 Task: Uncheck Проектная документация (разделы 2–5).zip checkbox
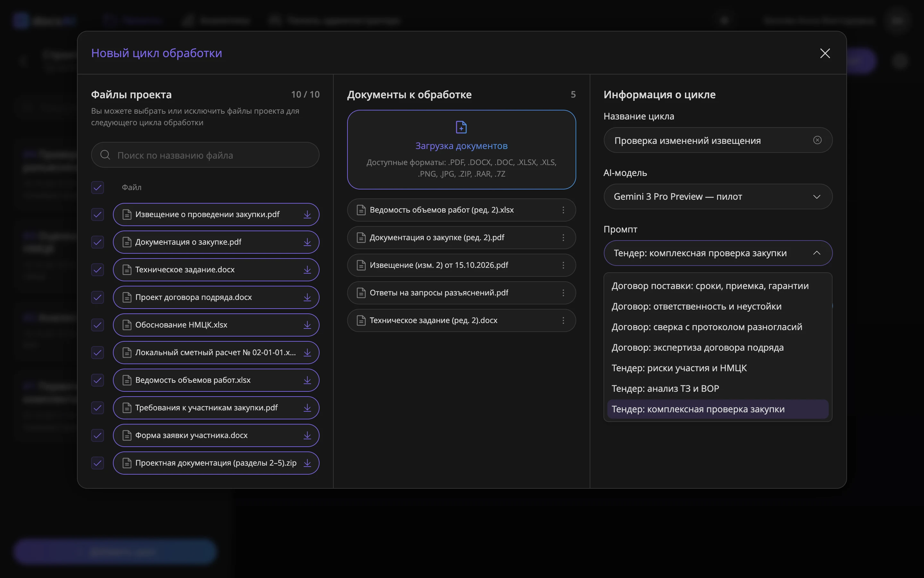pyautogui.click(x=97, y=463)
